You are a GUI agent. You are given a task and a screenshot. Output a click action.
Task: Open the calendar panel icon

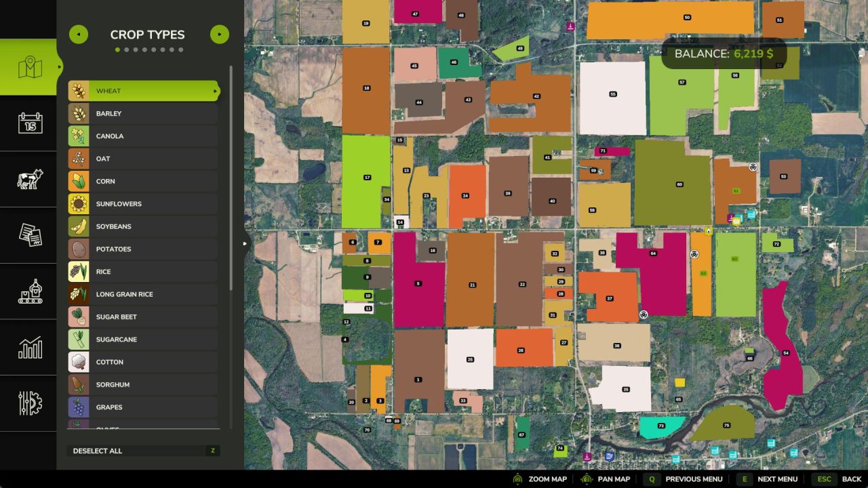click(28, 123)
